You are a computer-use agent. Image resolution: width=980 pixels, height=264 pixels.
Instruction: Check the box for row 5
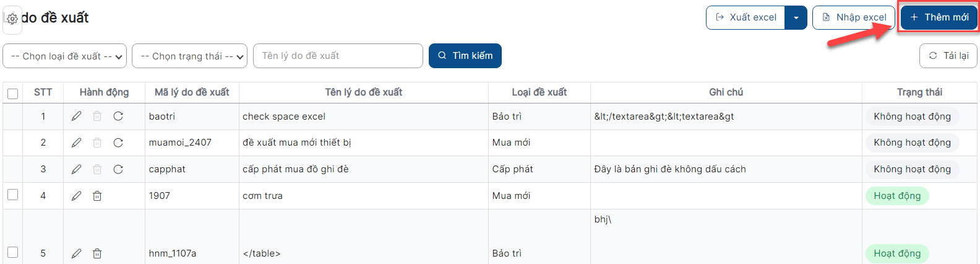pyautogui.click(x=13, y=252)
